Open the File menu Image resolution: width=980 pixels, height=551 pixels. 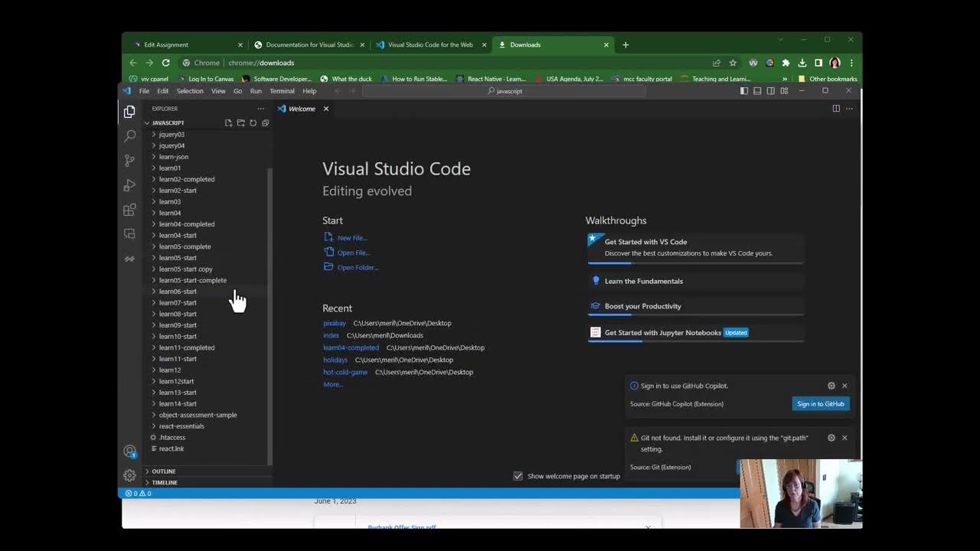144,91
